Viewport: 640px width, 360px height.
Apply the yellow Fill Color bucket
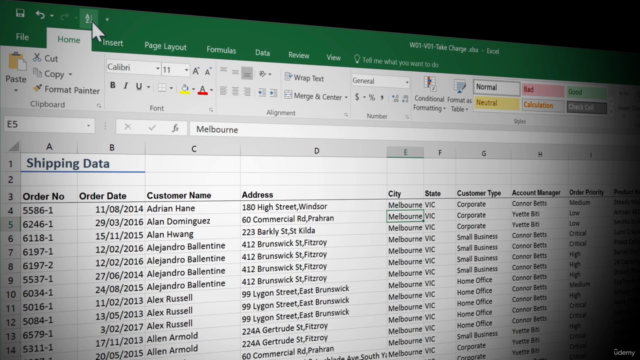[184, 89]
